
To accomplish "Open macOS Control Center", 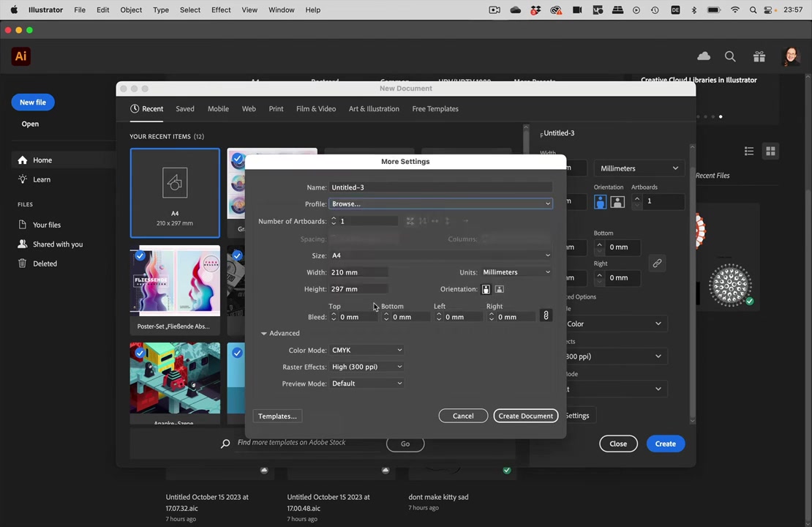I will click(769, 10).
